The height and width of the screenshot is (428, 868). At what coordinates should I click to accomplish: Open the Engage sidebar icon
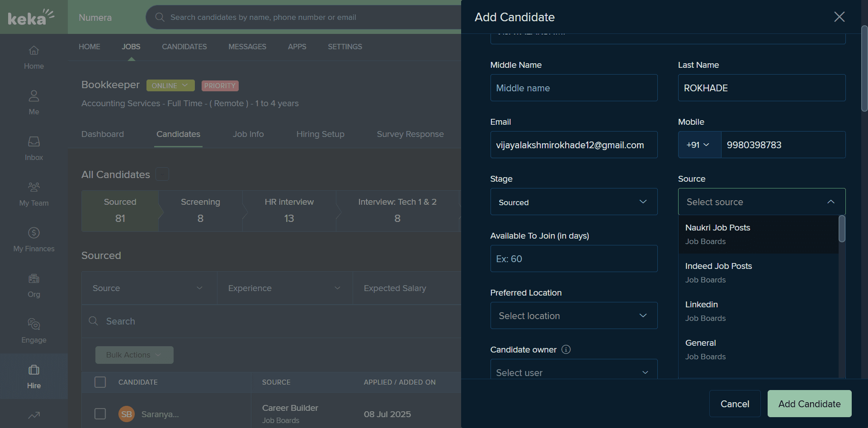pos(34,324)
